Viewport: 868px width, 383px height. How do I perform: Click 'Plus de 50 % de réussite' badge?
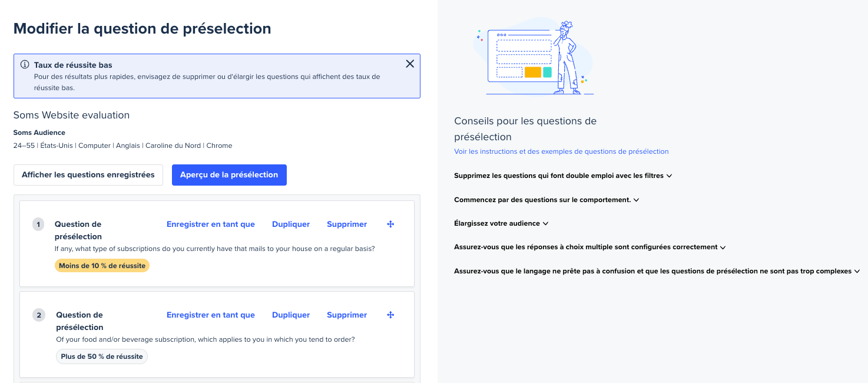[102, 356]
